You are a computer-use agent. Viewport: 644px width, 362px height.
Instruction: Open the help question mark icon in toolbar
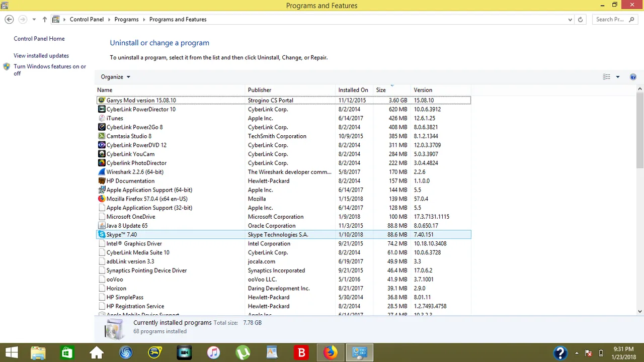[633, 77]
